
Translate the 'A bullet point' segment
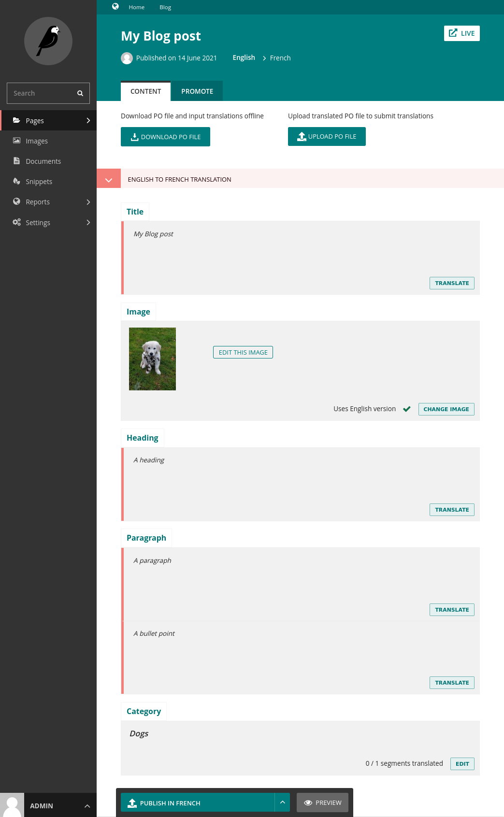[452, 683]
